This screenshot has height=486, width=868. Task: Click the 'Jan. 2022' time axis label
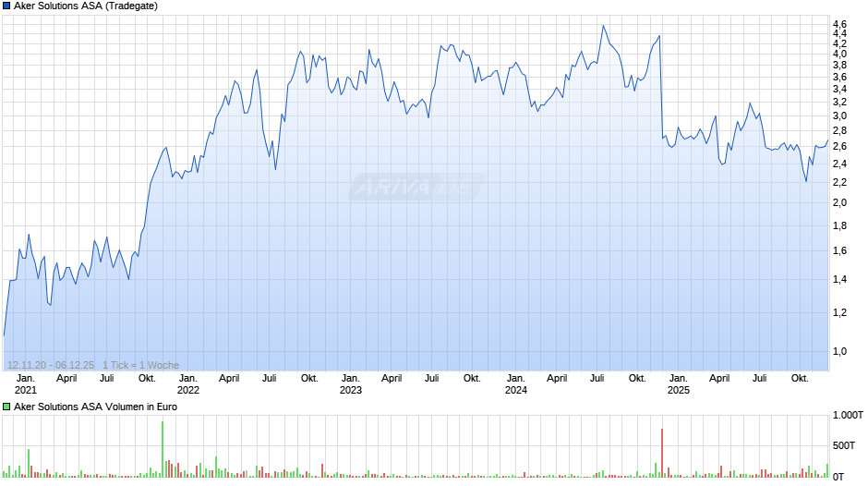[x=188, y=384]
